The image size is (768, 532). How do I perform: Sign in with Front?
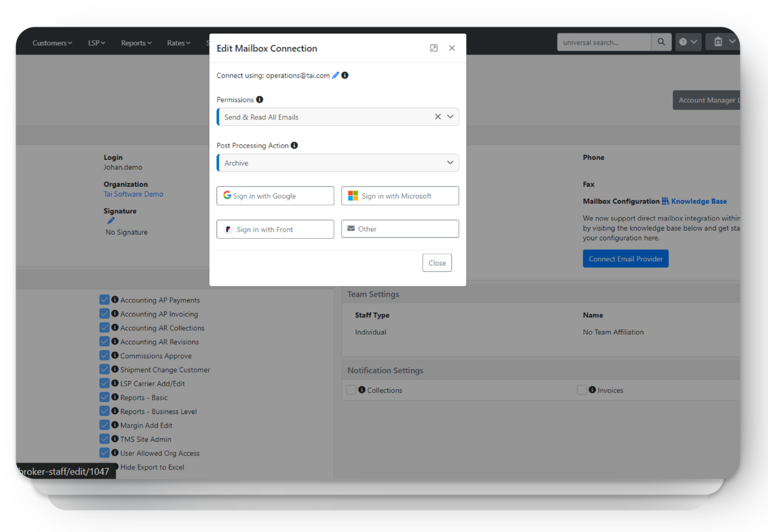[275, 229]
